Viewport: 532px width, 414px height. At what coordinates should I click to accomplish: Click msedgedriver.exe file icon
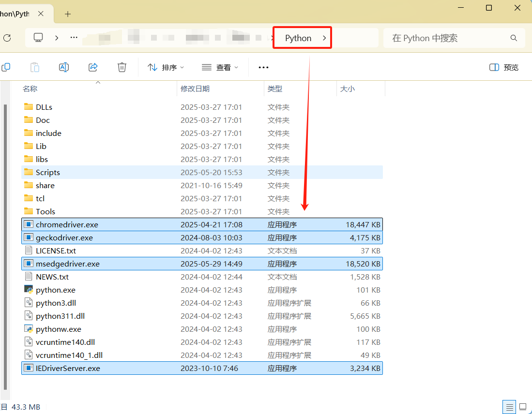tap(29, 264)
